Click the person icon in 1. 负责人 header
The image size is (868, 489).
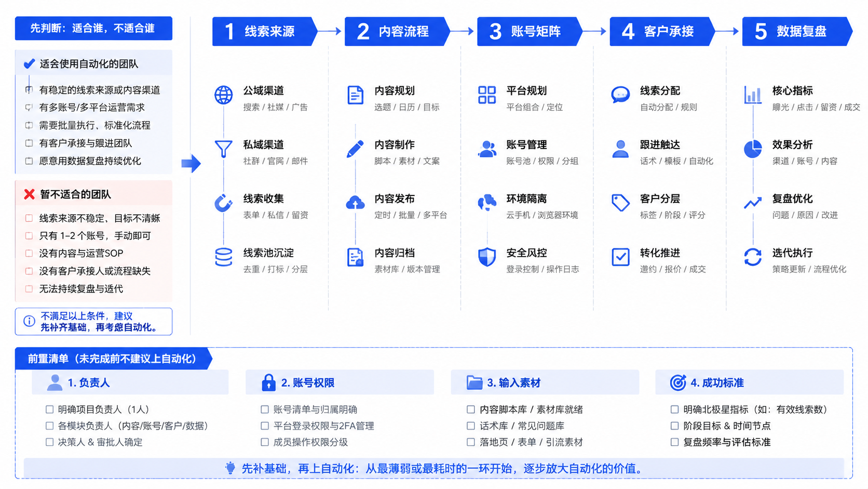coord(55,382)
